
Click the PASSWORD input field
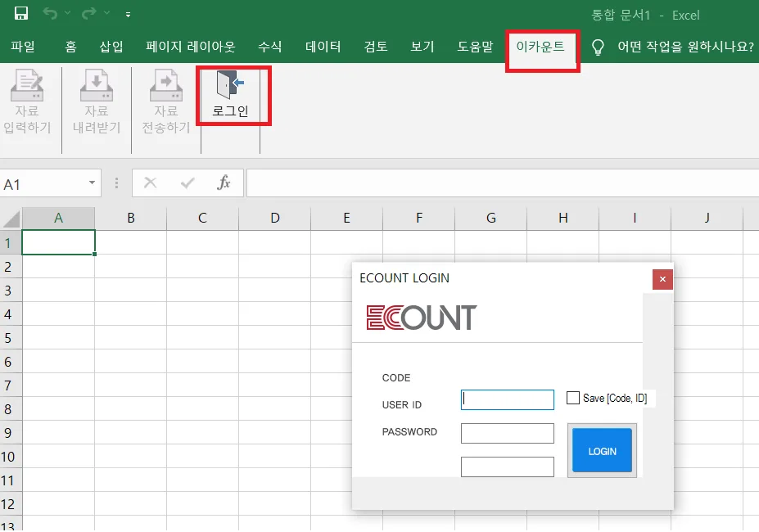(x=508, y=433)
